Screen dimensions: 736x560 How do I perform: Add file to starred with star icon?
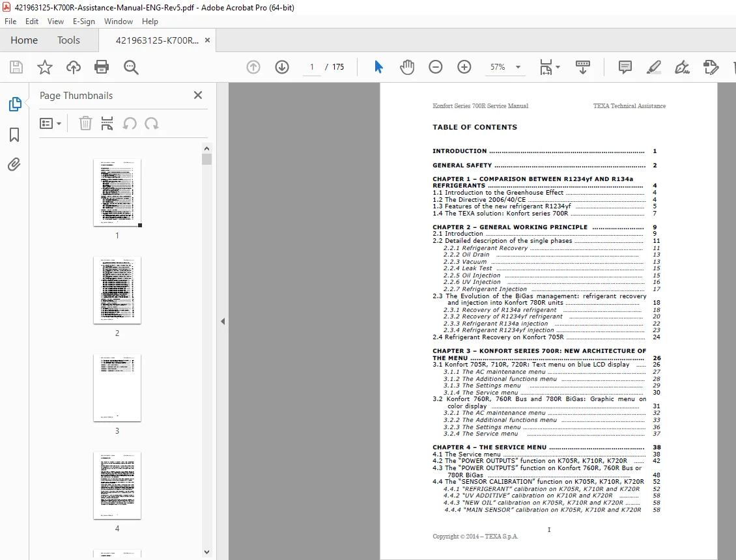click(x=44, y=67)
